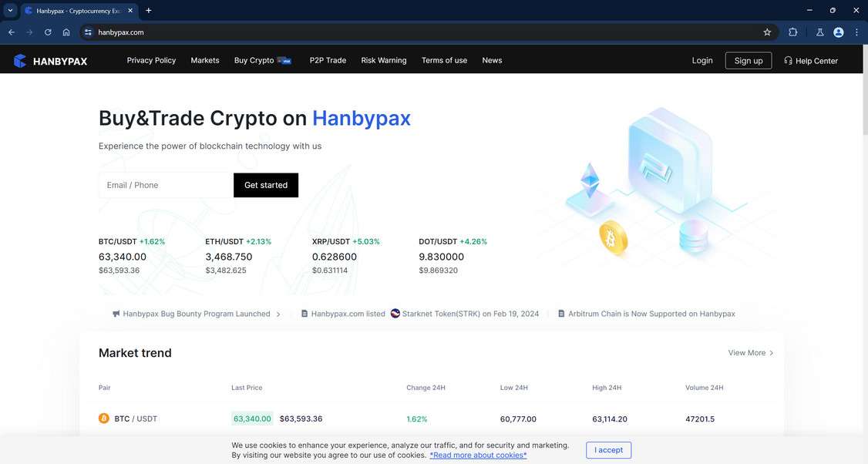Bookmark this page with the star icon
The image size is (868, 464).
[767, 32]
